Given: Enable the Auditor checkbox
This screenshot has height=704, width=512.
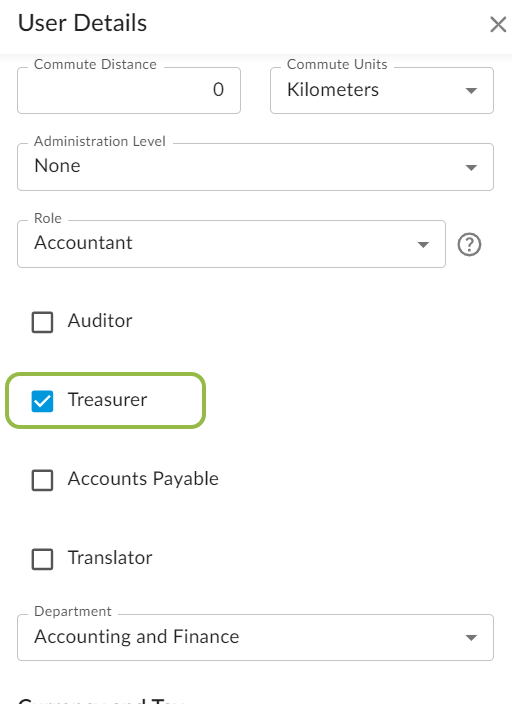Looking at the screenshot, I should tap(42, 322).
